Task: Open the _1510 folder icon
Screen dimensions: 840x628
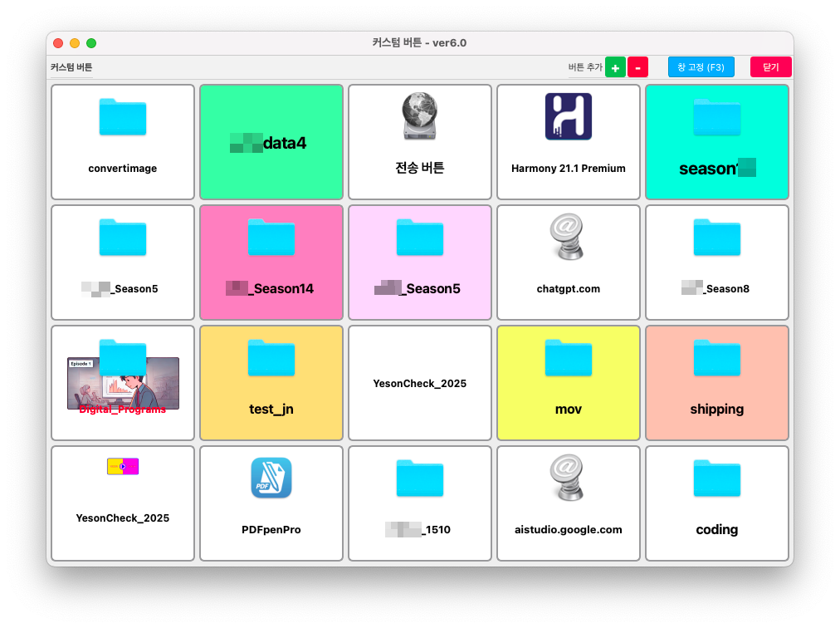Action: [x=419, y=478]
